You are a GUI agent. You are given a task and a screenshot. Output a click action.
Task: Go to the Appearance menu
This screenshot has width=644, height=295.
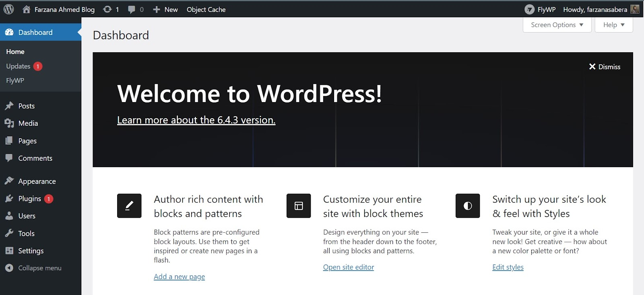tap(37, 181)
